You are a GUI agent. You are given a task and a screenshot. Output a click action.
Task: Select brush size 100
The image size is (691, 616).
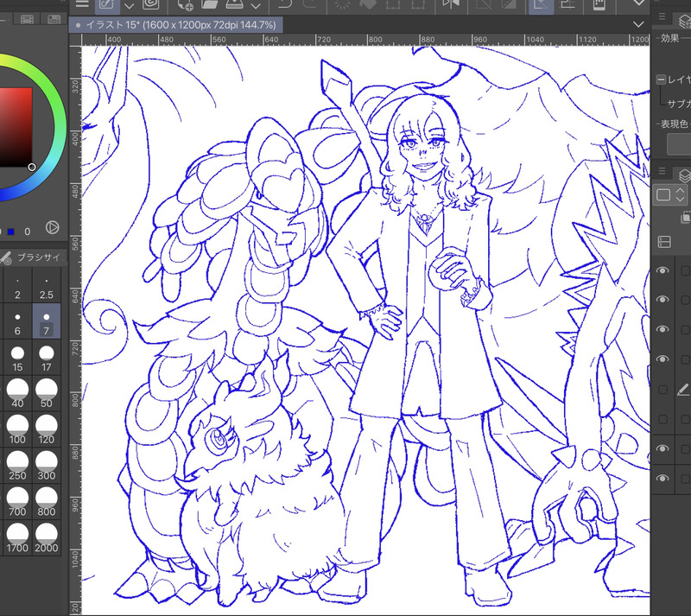pyautogui.click(x=17, y=430)
